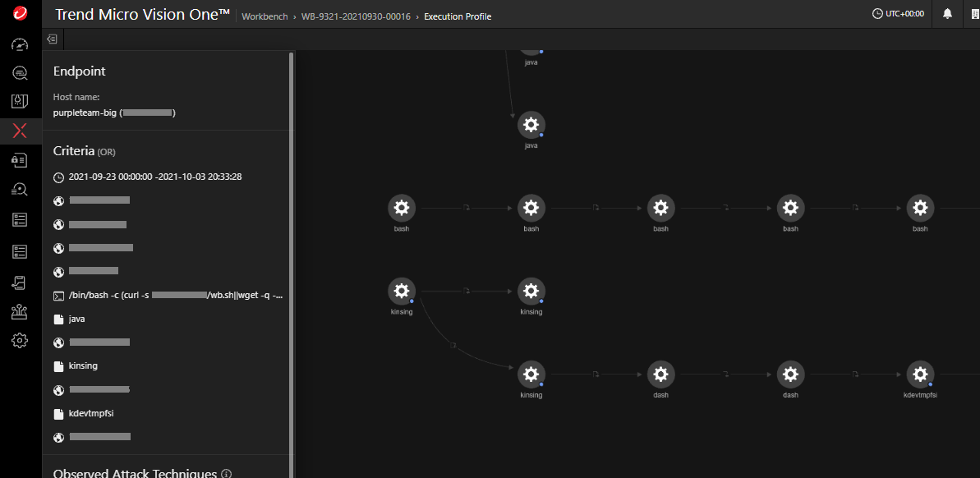Click the left panel vertical scrollbar

coord(292,246)
